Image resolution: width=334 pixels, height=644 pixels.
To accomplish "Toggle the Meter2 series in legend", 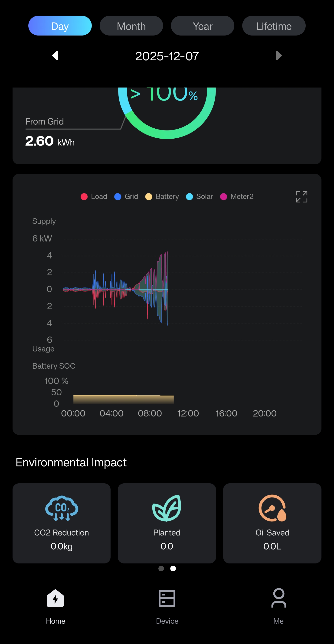I will point(237,196).
